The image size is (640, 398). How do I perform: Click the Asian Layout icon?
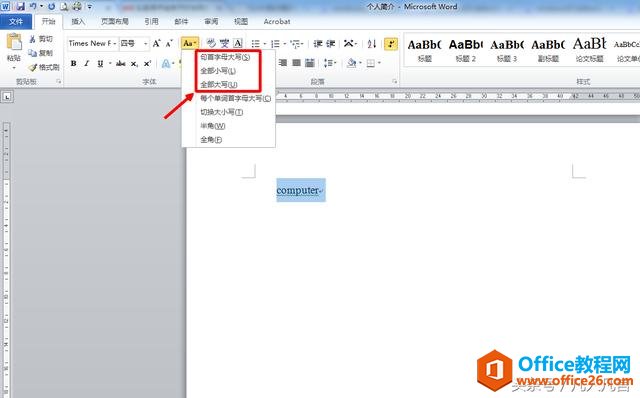349,43
